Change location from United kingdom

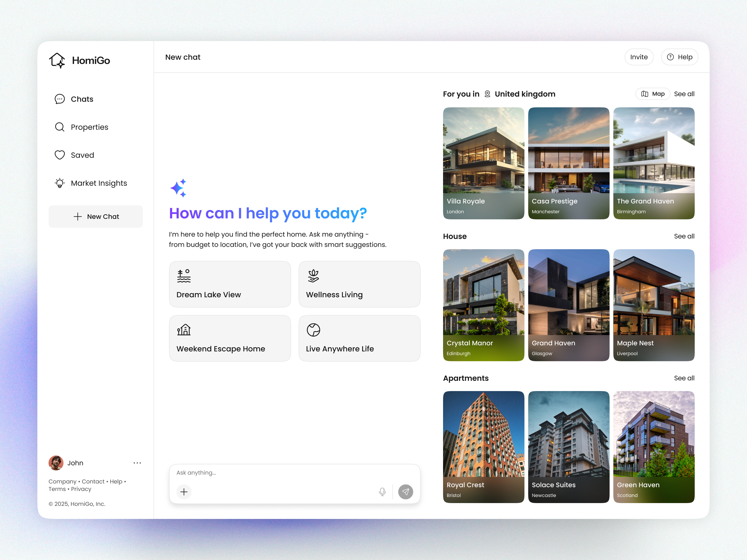click(525, 94)
